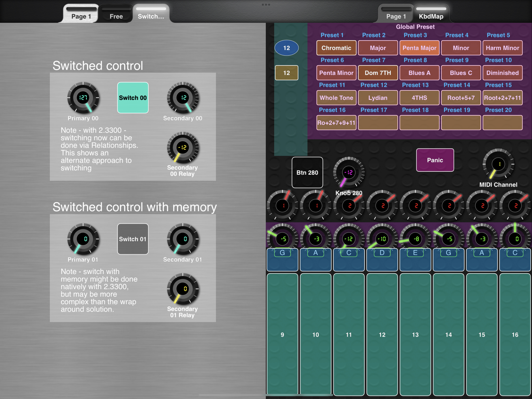Image resolution: width=532 pixels, height=399 pixels.
Task: Select the Major scale preset
Action: click(x=378, y=48)
